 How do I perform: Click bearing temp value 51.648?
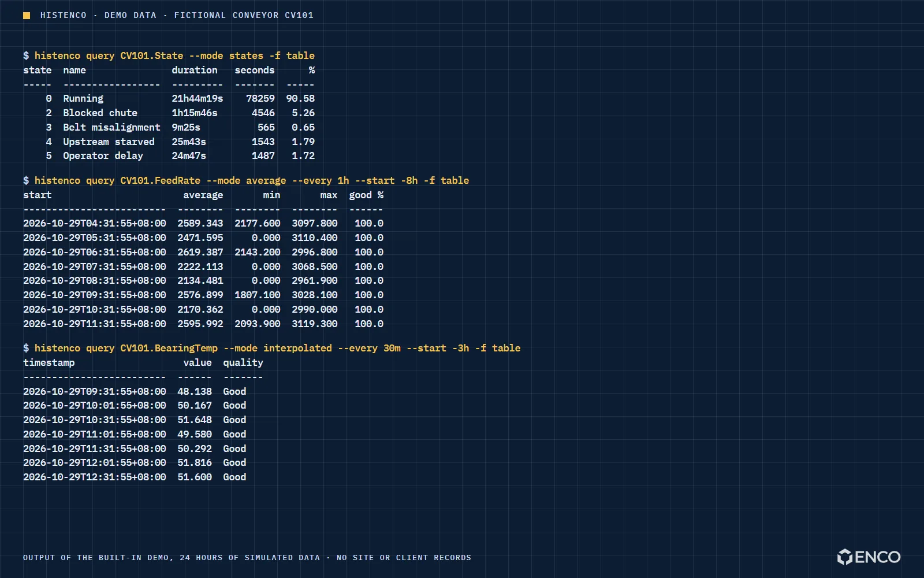(195, 420)
